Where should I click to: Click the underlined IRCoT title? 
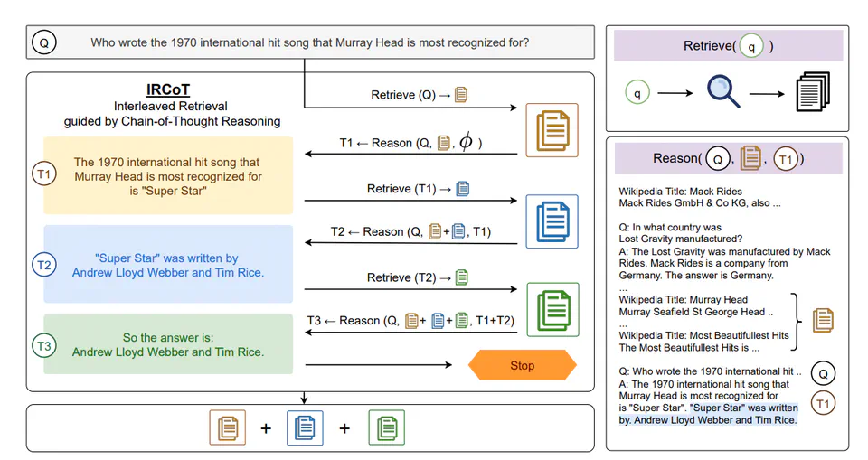click(x=171, y=90)
